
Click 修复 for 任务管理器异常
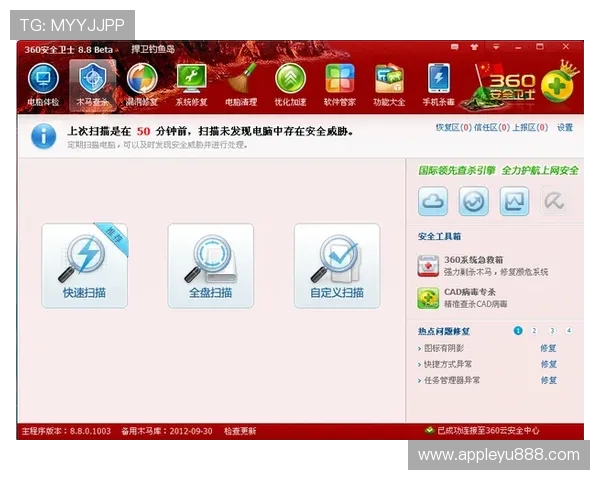(548, 380)
